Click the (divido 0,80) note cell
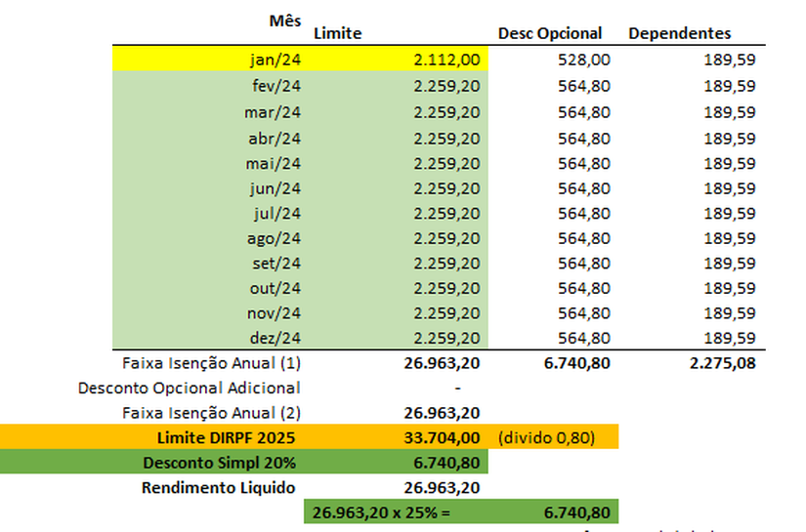 546,437
